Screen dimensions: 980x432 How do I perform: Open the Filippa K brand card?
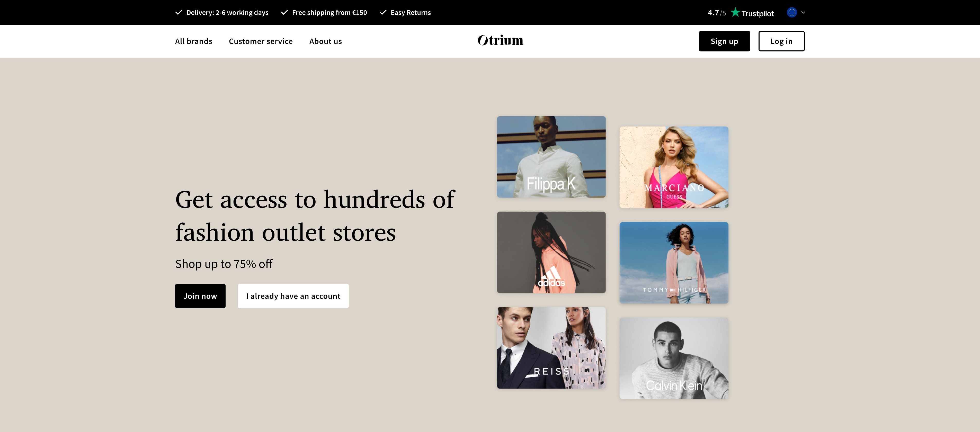tap(551, 157)
